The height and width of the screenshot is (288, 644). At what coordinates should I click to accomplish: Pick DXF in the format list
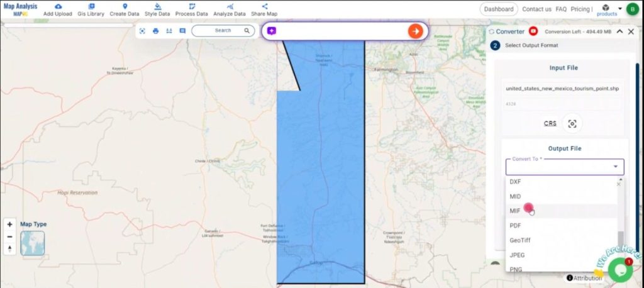(516, 181)
